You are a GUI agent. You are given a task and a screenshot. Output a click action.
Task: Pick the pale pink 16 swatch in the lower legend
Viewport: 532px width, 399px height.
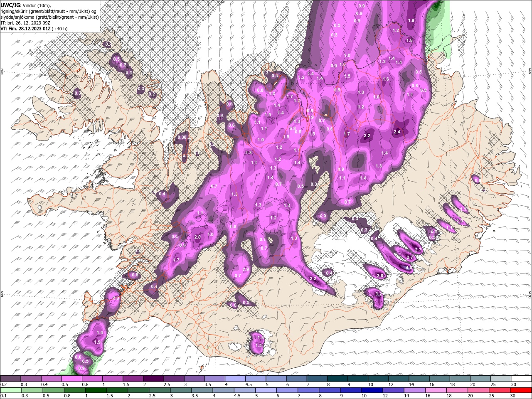[436, 390]
